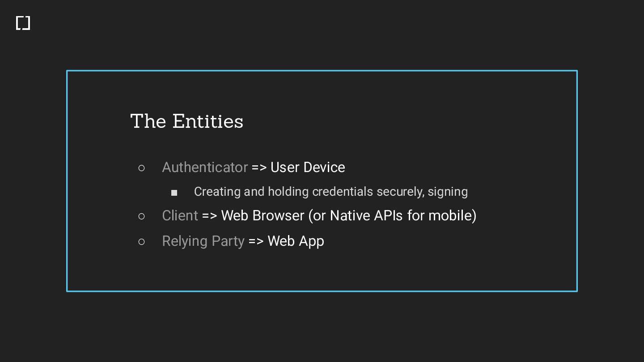Click the 'Web Browser' text
The image size is (644, 362).
coord(263,216)
